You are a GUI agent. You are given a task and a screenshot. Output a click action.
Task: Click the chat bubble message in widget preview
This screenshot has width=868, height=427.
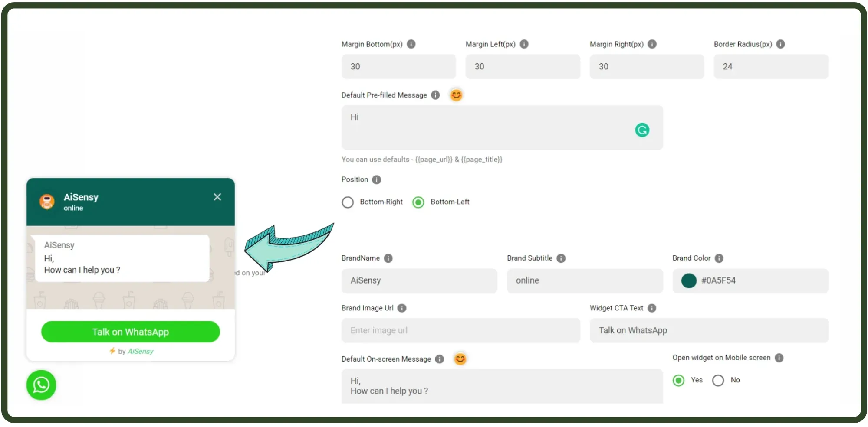pyautogui.click(x=122, y=258)
